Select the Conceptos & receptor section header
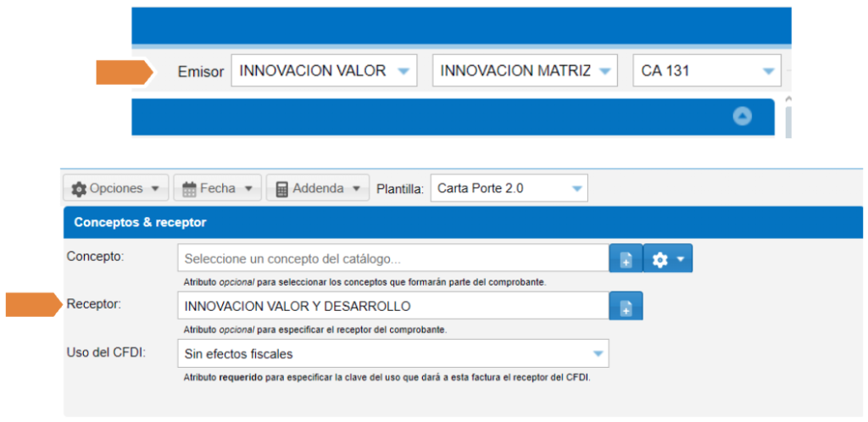Viewport: 868px width, 422px height. pos(141,223)
